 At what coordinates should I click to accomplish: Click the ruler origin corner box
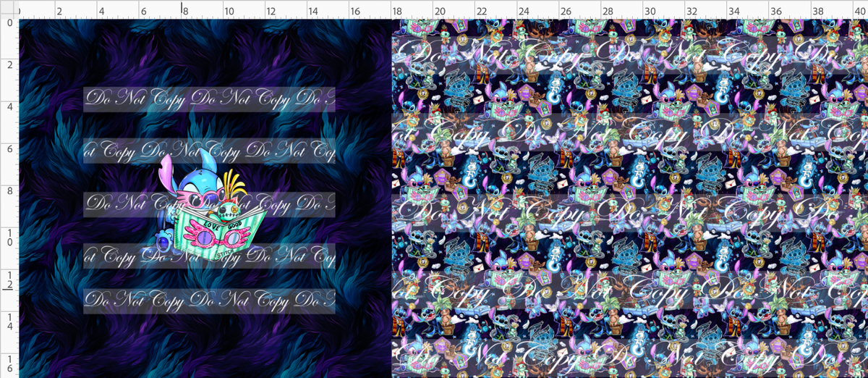click(9, 9)
